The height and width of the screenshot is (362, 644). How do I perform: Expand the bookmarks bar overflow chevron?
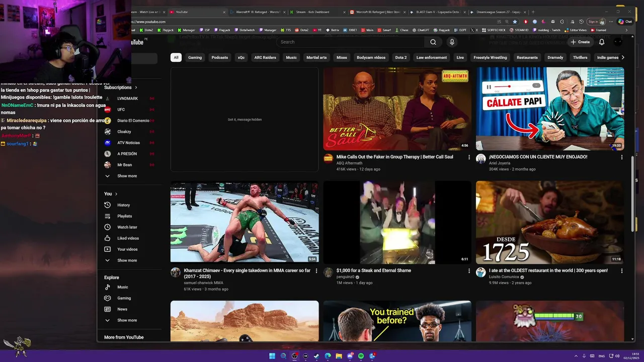coord(626,30)
